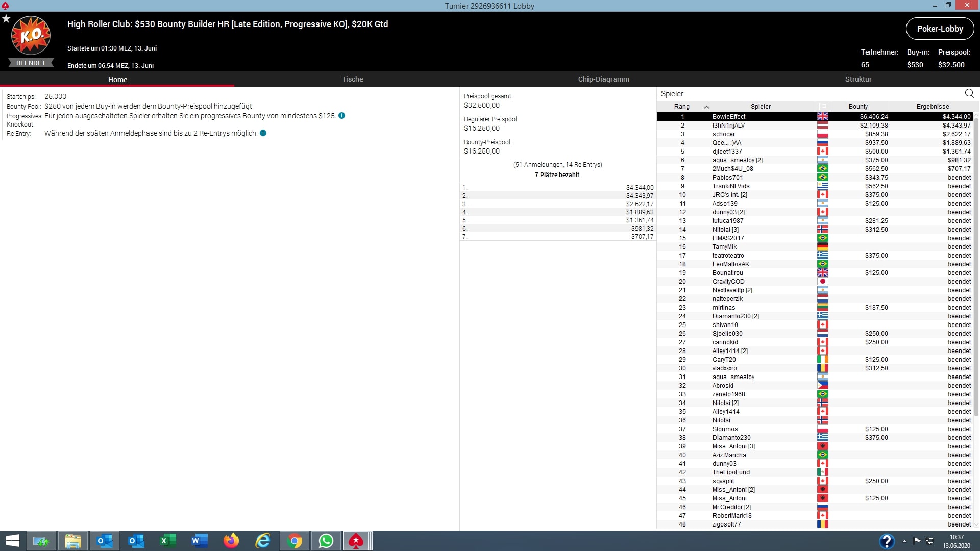Click the Spieler search field

pos(806,94)
